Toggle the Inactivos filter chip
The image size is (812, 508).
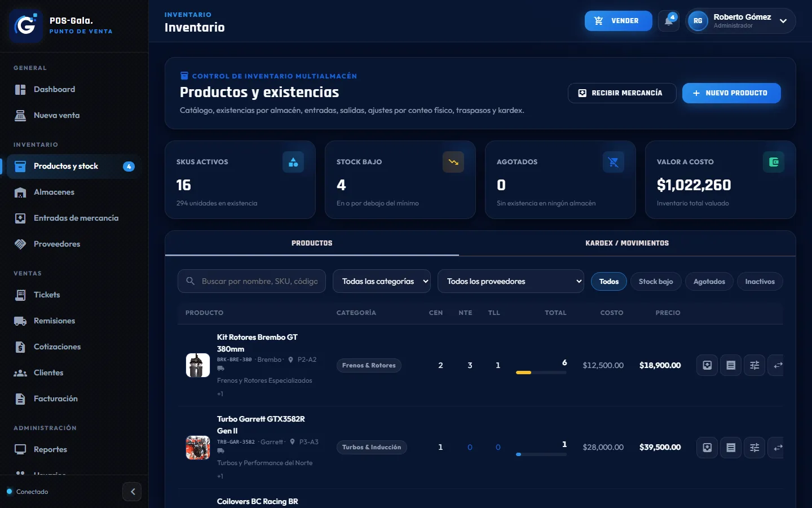click(760, 281)
